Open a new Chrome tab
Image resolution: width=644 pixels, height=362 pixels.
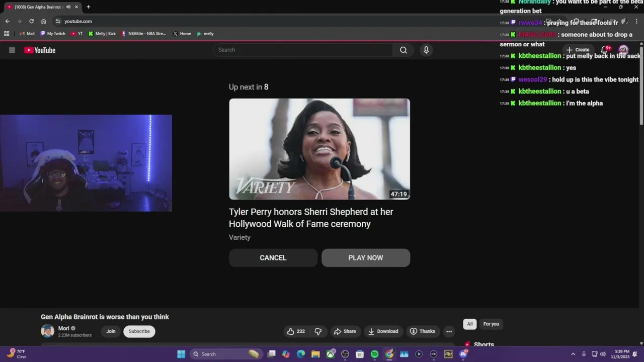89,7
